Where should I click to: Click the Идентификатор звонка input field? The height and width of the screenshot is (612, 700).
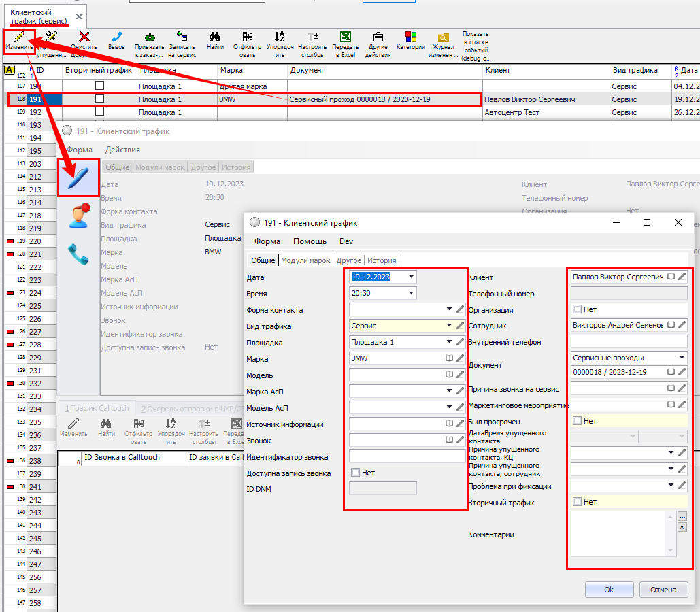tap(406, 457)
